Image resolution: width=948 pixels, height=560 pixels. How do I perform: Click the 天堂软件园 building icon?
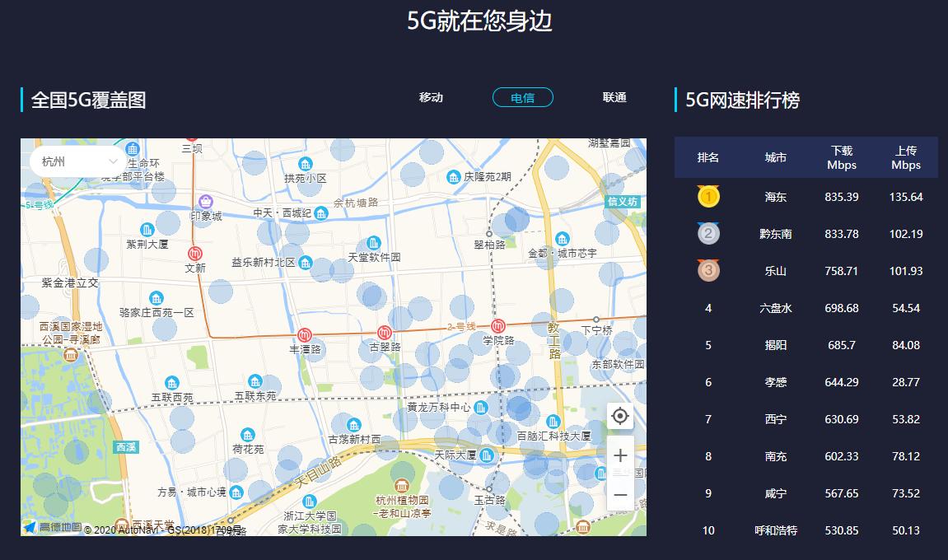[374, 243]
